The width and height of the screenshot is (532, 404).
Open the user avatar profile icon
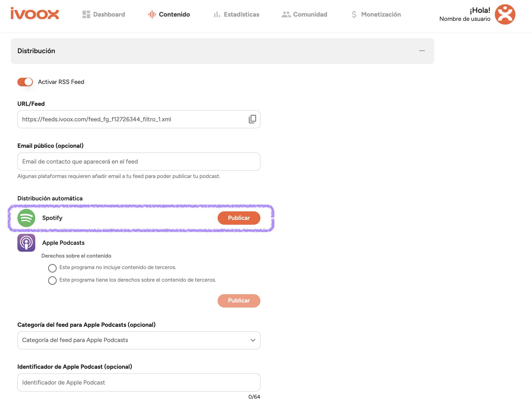pos(505,14)
